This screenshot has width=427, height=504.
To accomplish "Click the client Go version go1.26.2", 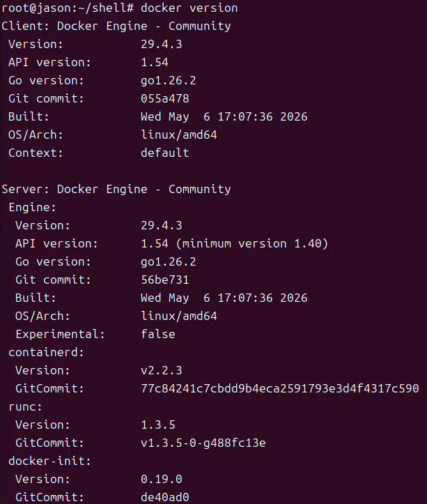I will tap(169, 81).
